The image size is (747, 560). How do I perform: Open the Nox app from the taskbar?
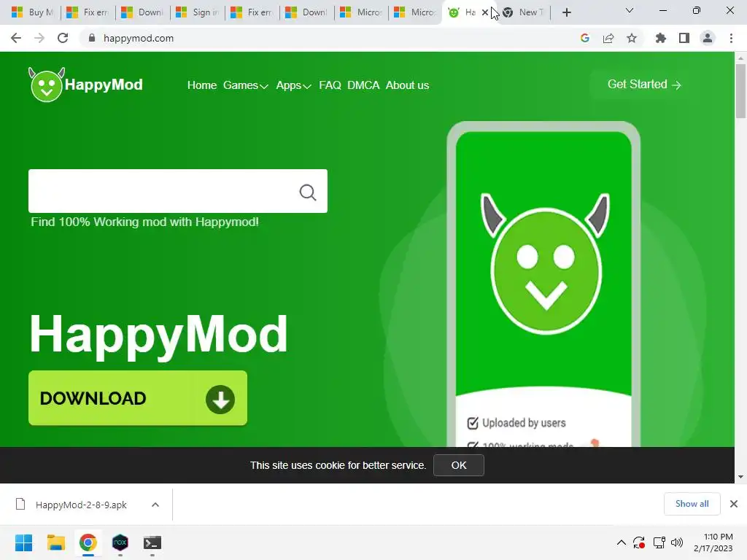(120, 542)
